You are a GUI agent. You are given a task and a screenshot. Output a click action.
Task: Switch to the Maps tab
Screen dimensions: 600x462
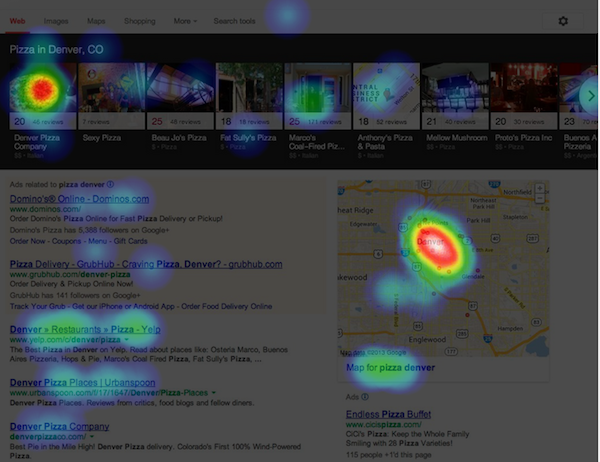tap(96, 21)
